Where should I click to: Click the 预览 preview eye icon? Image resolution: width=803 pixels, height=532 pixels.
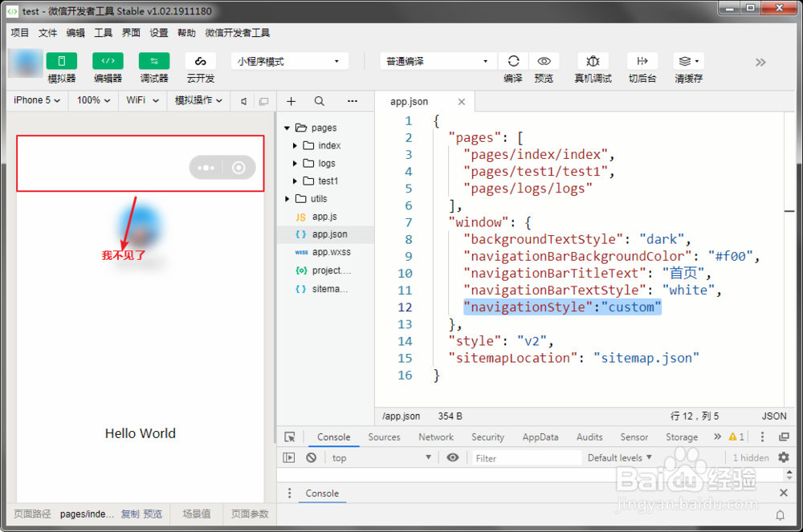[544, 61]
